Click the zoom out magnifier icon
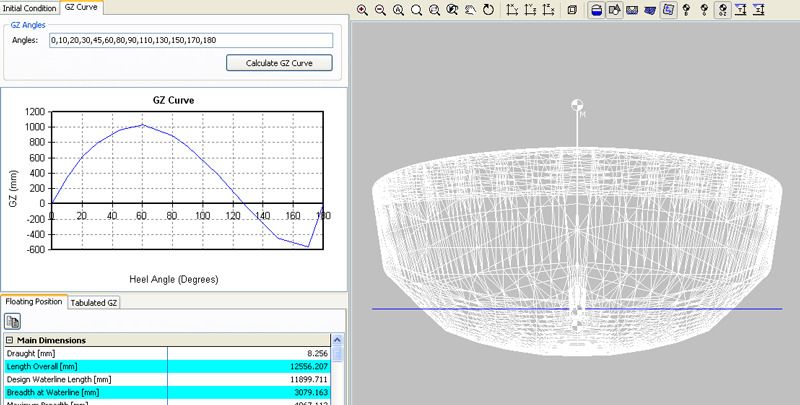 [x=380, y=10]
